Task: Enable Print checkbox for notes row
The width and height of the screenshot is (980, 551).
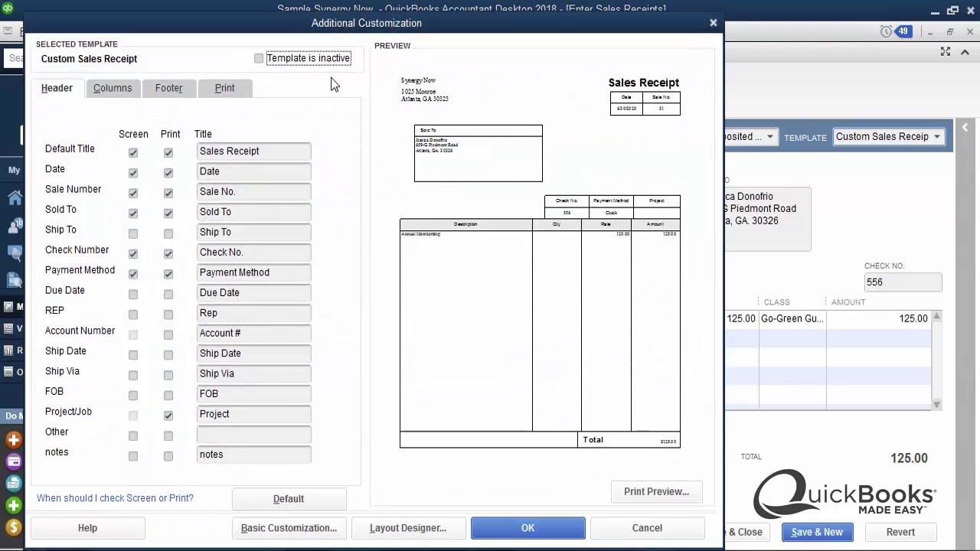Action: click(x=168, y=456)
